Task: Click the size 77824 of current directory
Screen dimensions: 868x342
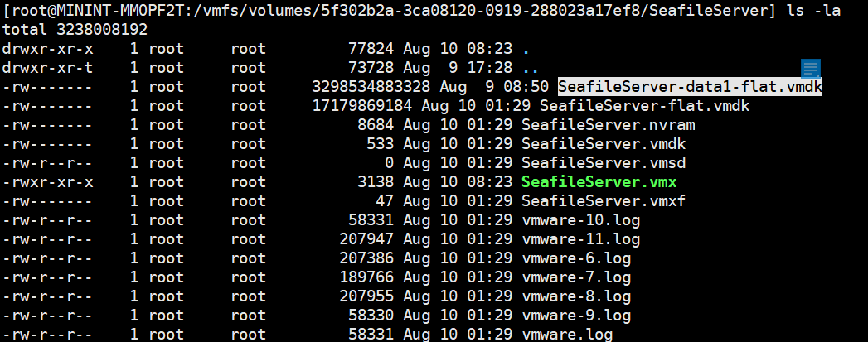Action: 371,49
